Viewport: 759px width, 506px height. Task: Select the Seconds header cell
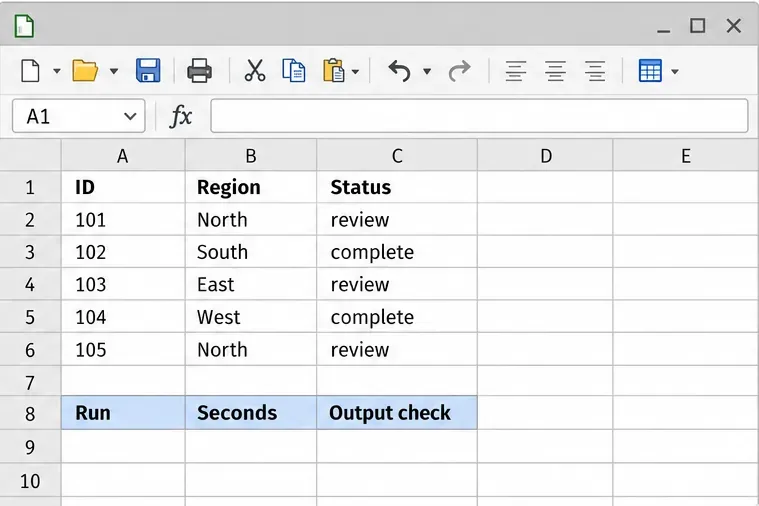tap(251, 413)
